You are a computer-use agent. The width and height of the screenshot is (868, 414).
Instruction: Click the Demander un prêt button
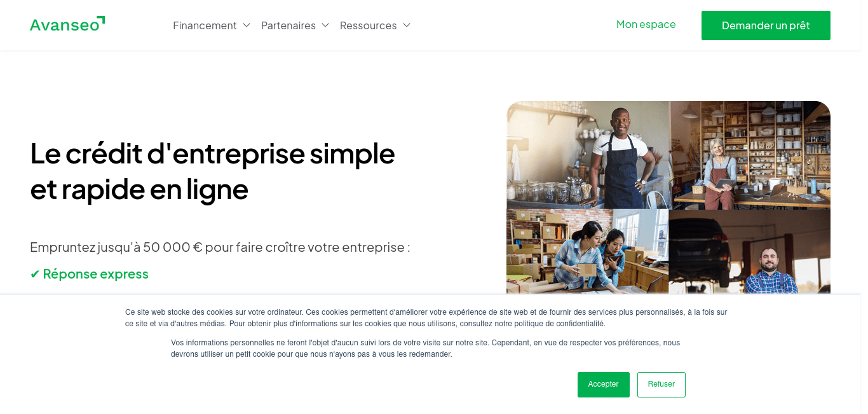(x=766, y=25)
